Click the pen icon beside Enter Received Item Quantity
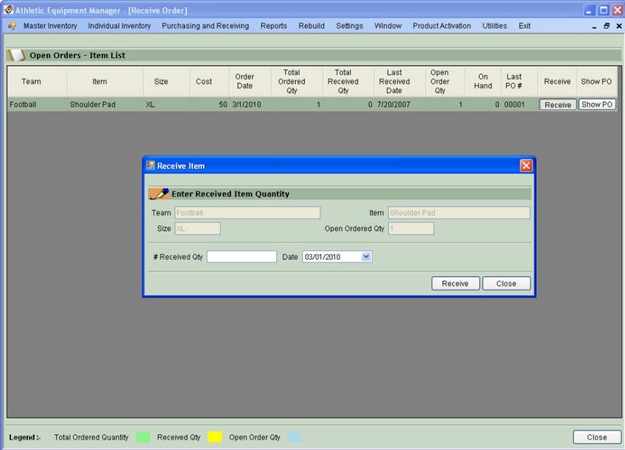The image size is (625, 450). 159,194
